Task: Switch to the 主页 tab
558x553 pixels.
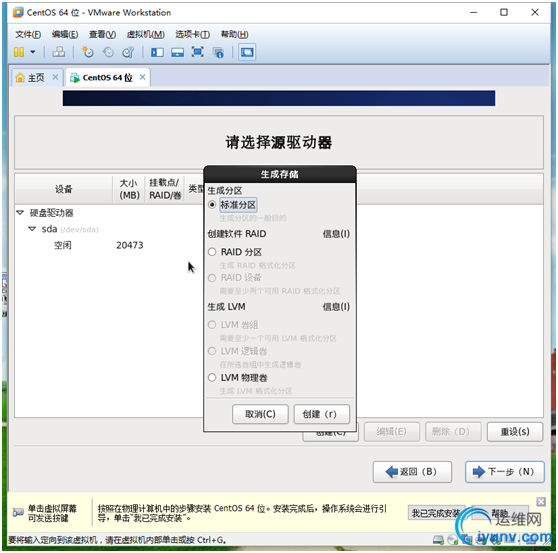Action: pos(37,77)
